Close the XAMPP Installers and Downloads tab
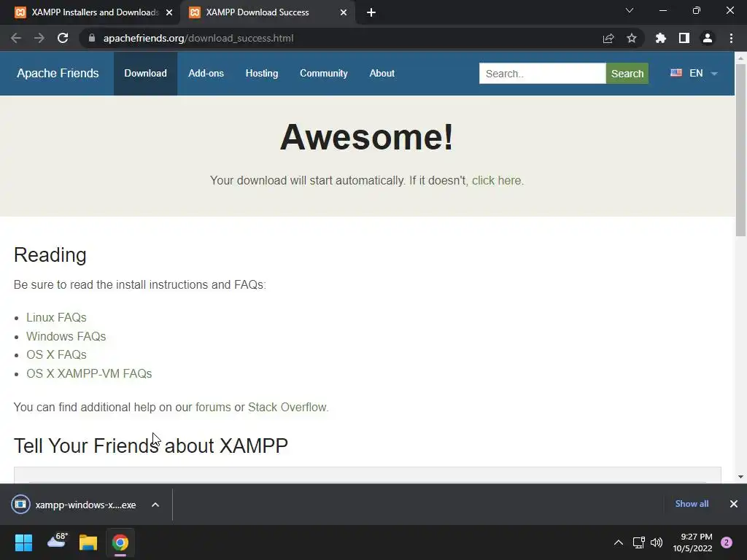 coord(169,13)
